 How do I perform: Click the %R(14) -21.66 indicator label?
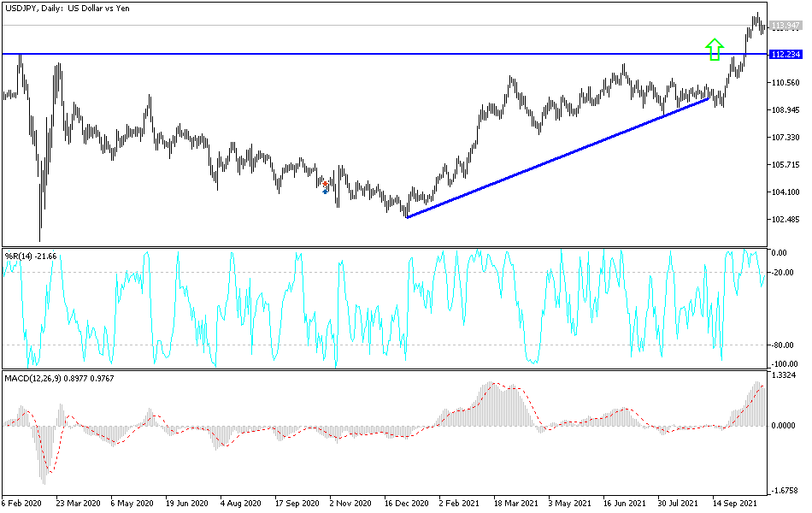[32, 254]
